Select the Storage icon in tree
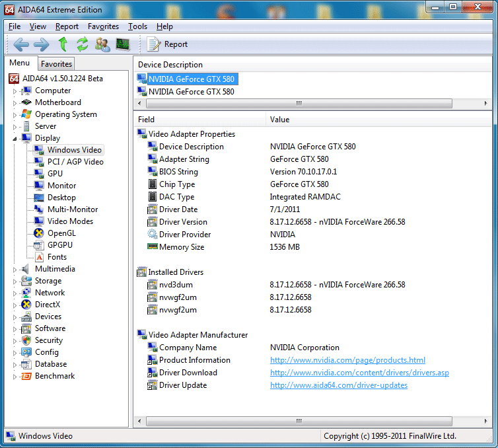The width and height of the screenshot is (498, 448). point(26,281)
